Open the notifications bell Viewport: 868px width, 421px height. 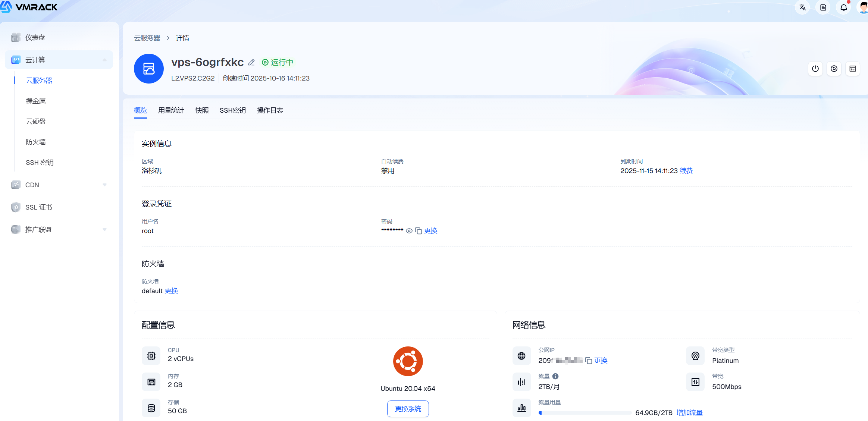(843, 7)
